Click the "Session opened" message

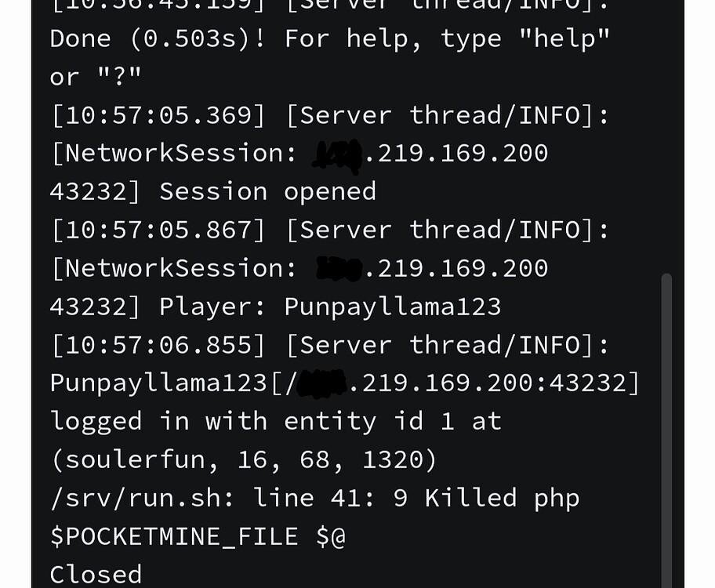click(x=267, y=191)
